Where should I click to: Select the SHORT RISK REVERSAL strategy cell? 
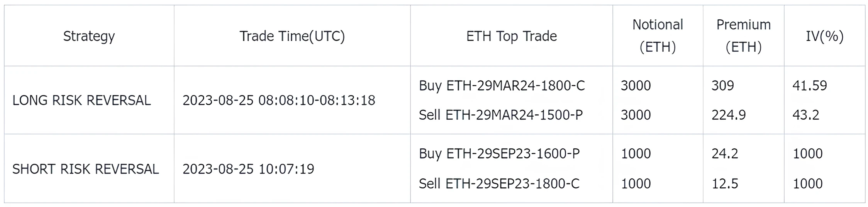(86, 169)
